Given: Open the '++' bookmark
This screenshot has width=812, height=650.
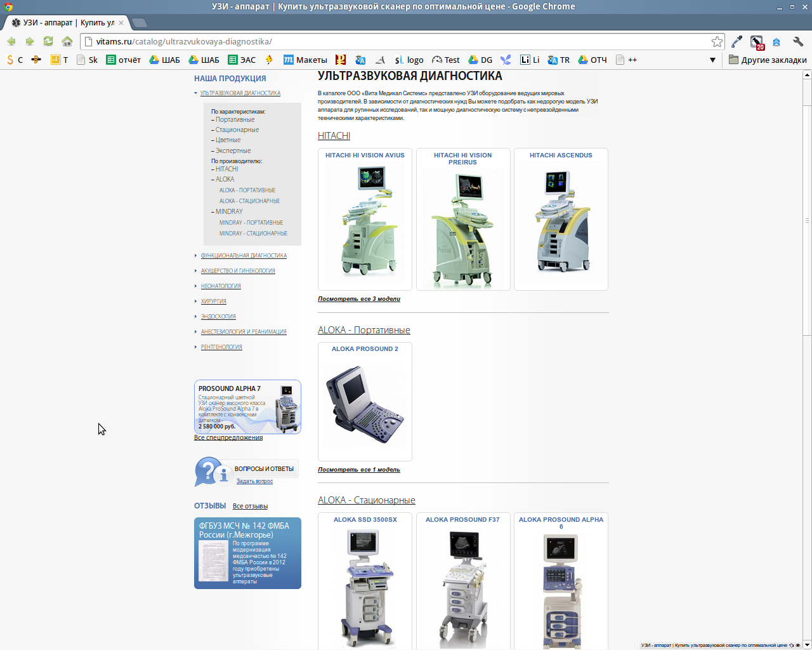Looking at the screenshot, I should 626,60.
